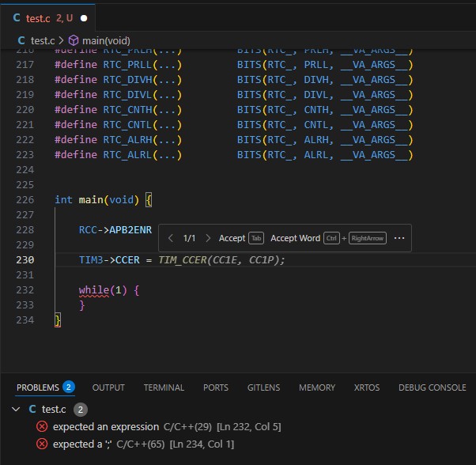
Task: Open more actions ellipsis in suggestion toolbar
Action: click(399, 238)
